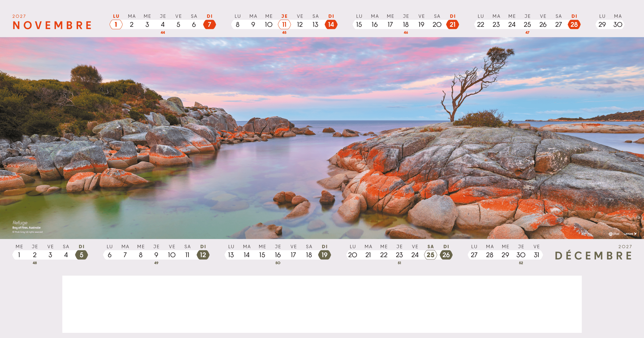The height and width of the screenshot is (338, 644).
Task: Click the filled green Sunday 19 December
Action: (324, 255)
